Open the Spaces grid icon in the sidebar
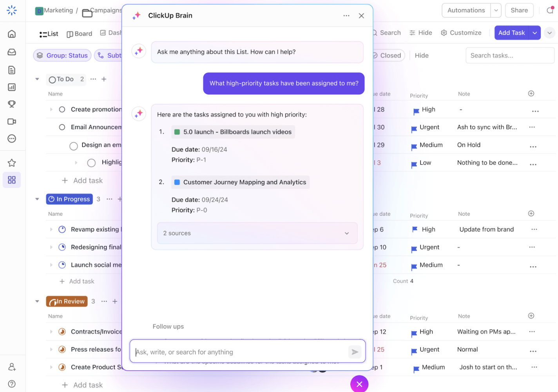The width and height of the screenshot is (558, 392). [12, 180]
